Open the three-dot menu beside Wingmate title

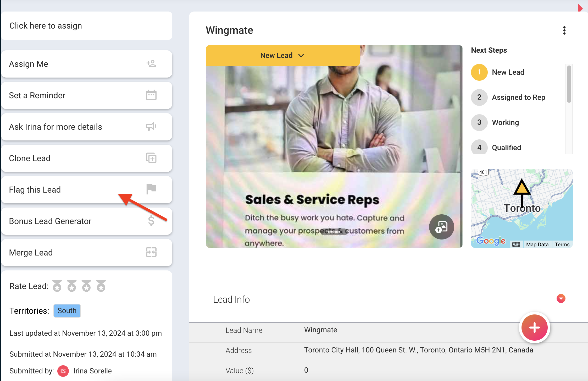pos(564,30)
